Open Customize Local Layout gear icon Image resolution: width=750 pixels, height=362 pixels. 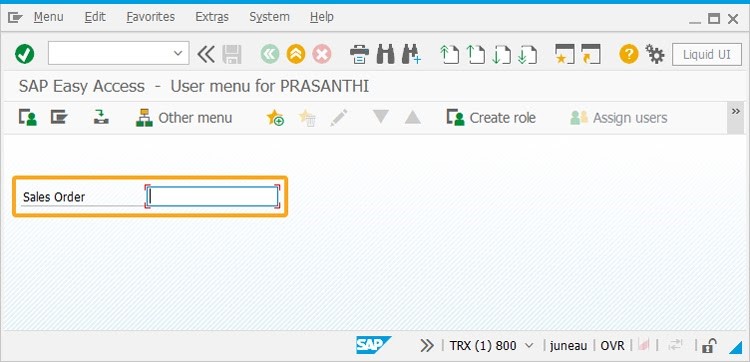(x=655, y=54)
